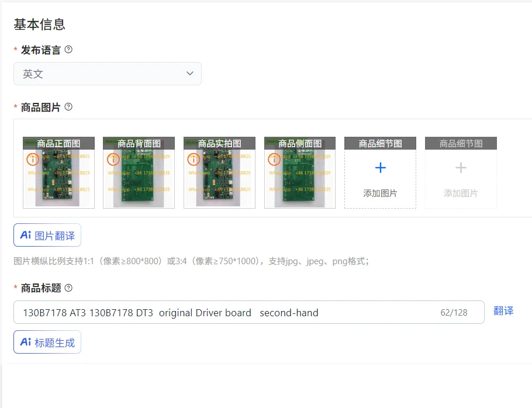Click the 商品图片 label
This screenshot has width=532, height=408.
tap(41, 107)
